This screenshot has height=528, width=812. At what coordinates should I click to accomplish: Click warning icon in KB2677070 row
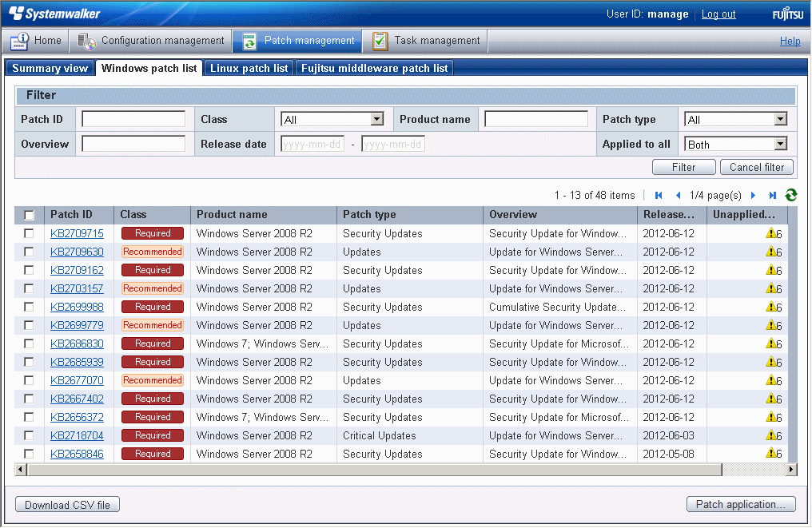pos(771,380)
